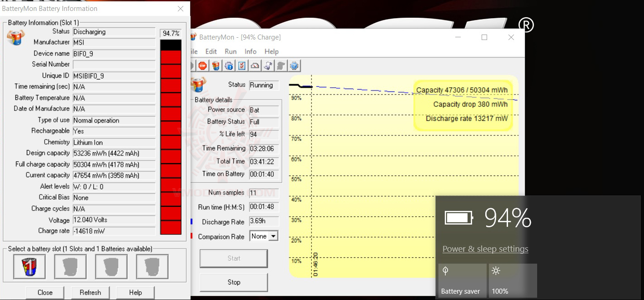
Task: Click the Chemistry value Lithium Ion
Action: coord(114,142)
